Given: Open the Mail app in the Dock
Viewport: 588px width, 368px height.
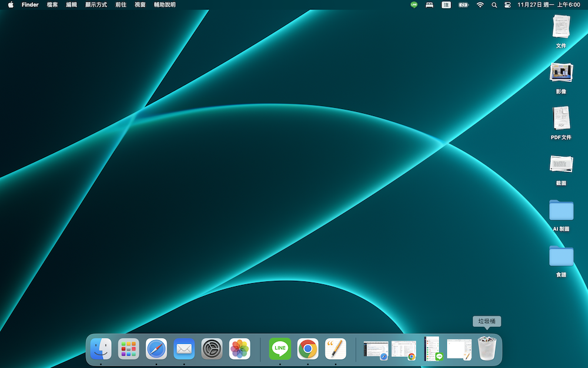Looking at the screenshot, I should point(184,349).
